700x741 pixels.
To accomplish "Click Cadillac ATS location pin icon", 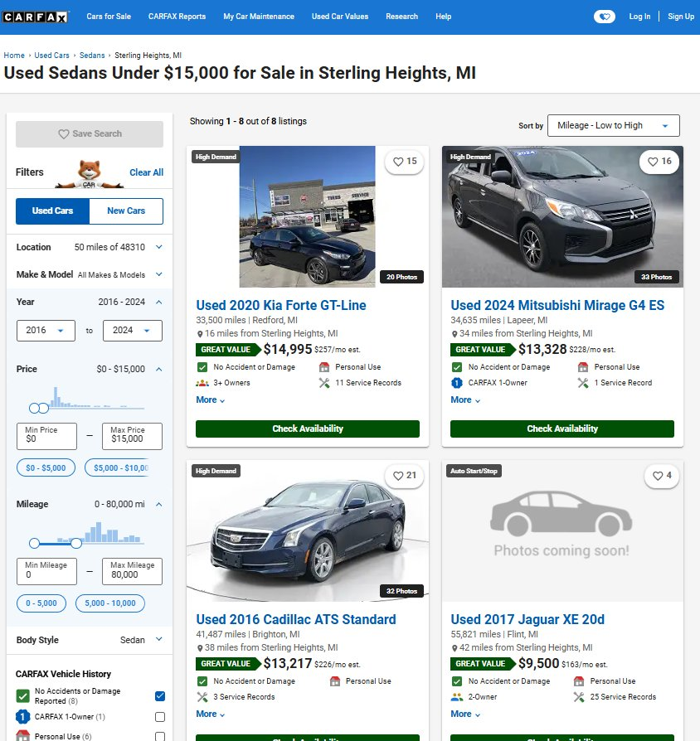I will pyautogui.click(x=200, y=648).
